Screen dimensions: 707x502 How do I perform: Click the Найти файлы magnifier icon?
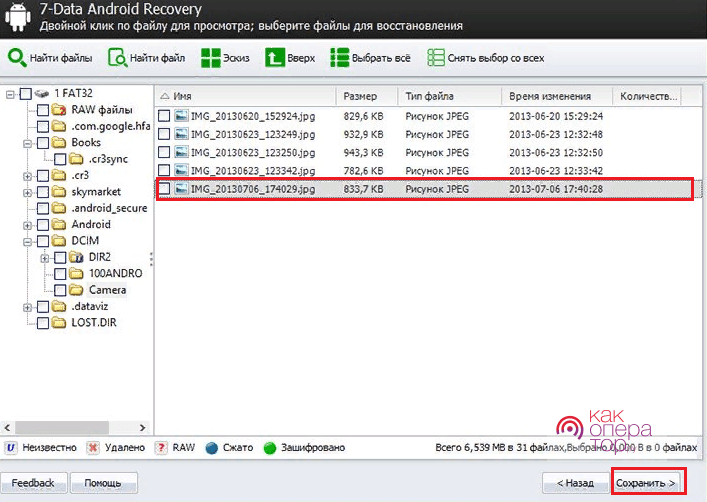[x=17, y=58]
